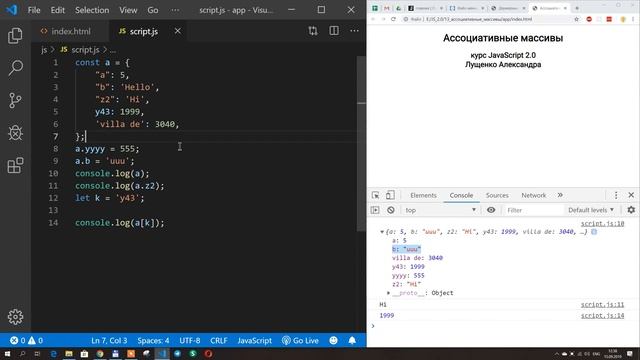
Task: Switch to DevTools Sources tab
Action: 497,195
